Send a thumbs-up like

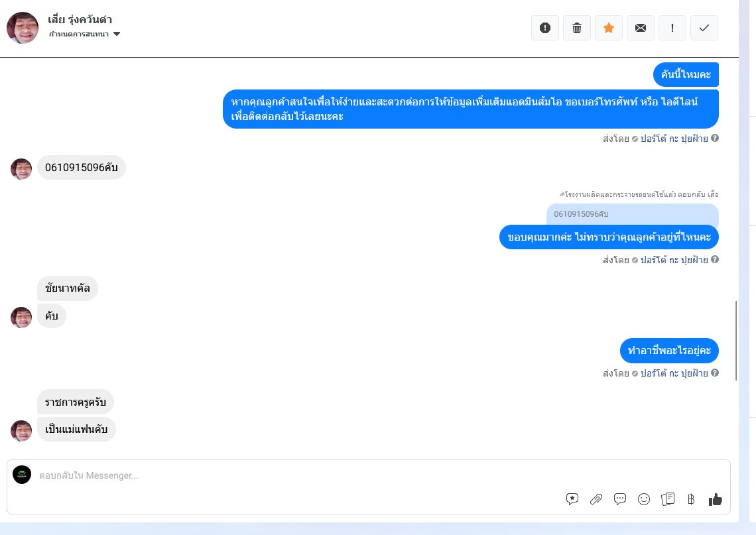(715, 499)
